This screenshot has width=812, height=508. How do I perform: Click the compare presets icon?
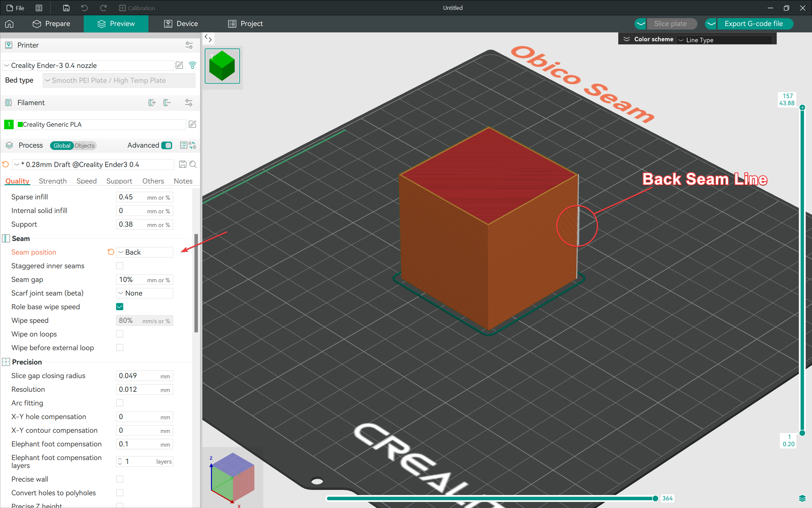(x=193, y=145)
